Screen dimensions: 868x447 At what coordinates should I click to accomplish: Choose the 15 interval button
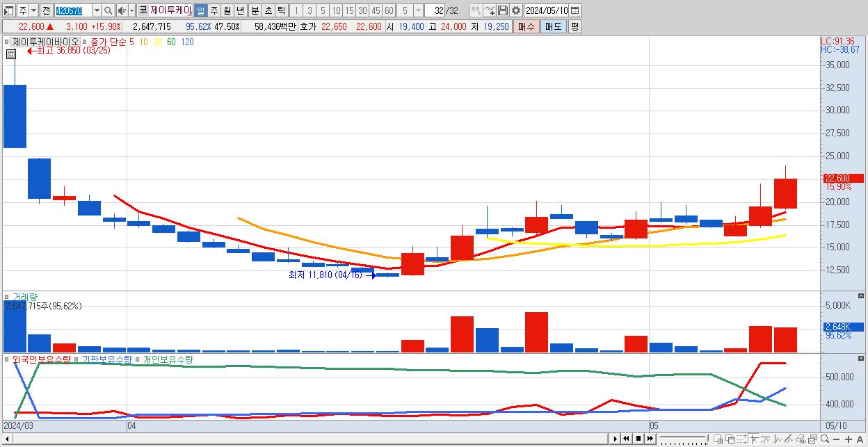click(349, 10)
